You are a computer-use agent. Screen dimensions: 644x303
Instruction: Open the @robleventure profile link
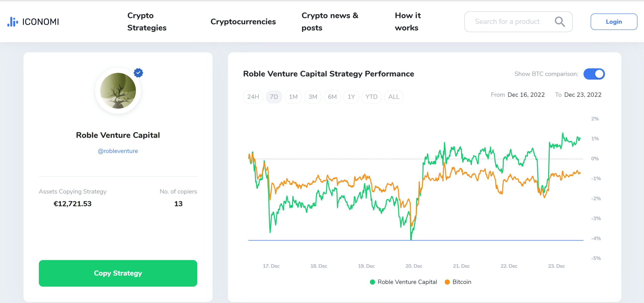pos(118,151)
